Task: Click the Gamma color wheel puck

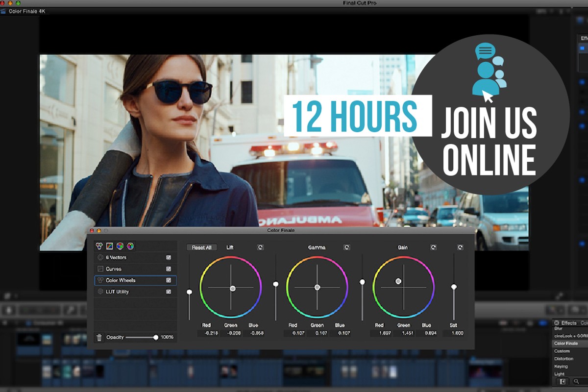Action: pos(317,287)
